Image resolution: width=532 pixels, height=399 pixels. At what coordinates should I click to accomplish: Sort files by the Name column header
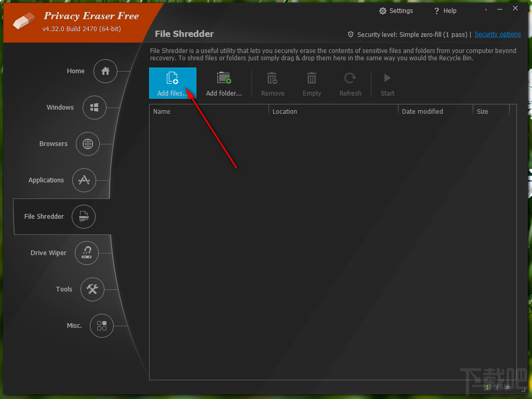(x=162, y=111)
